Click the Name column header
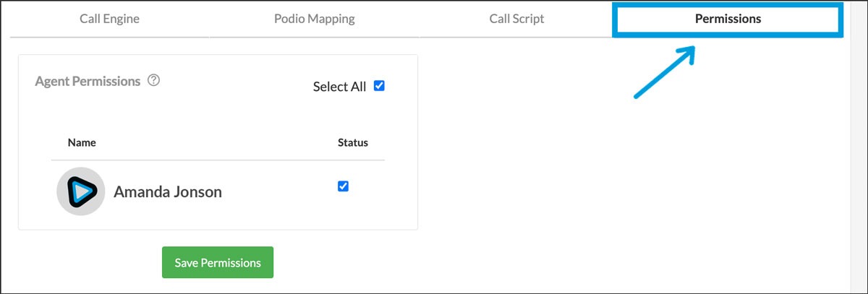The image size is (868, 294). click(82, 143)
